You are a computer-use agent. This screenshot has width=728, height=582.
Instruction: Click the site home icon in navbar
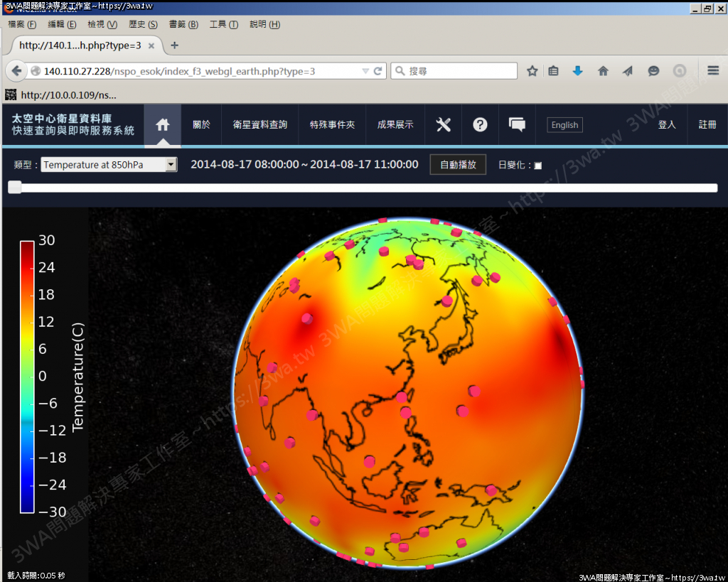[x=163, y=124]
